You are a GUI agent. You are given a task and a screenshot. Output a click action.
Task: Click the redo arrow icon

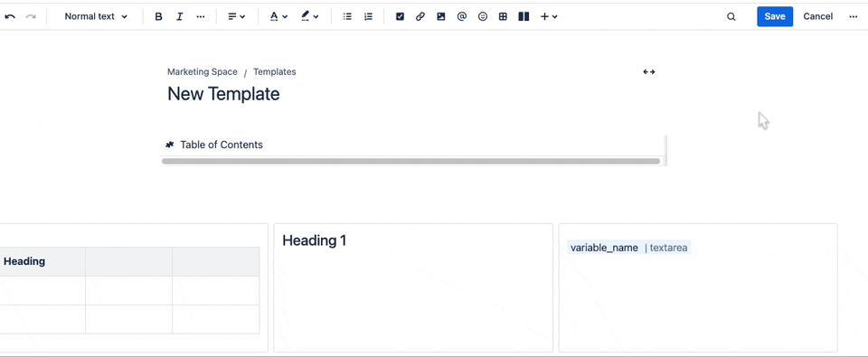point(31,16)
